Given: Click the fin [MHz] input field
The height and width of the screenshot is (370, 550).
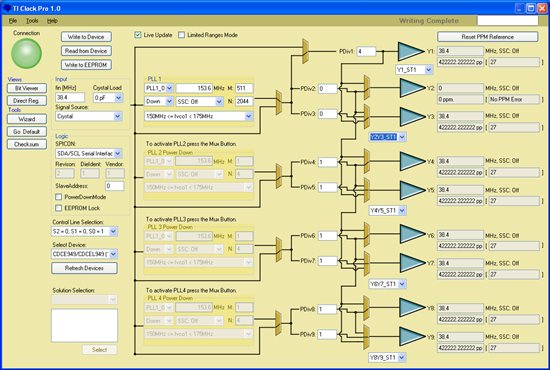Looking at the screenshot, I should [70, 97].
